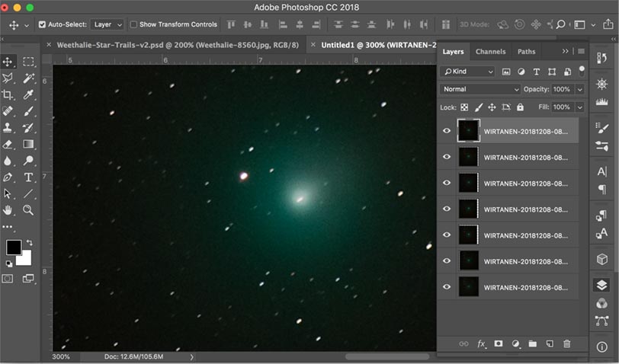Create a new layer group folder
This screenshot has width=619, height=364.
tap(532, 343)
